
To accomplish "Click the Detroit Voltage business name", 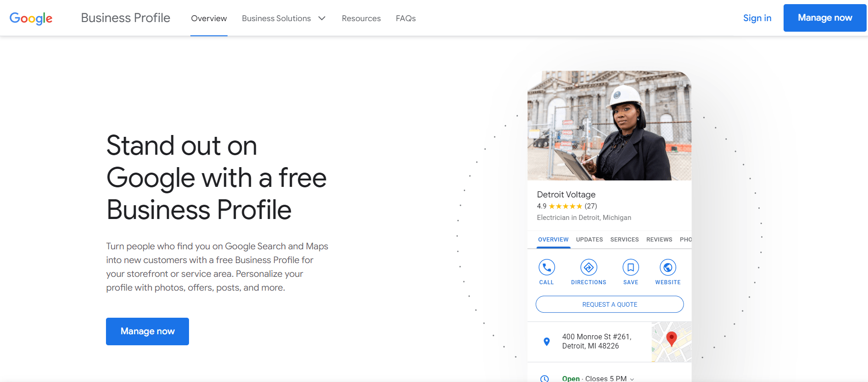I will coord(566,195).
